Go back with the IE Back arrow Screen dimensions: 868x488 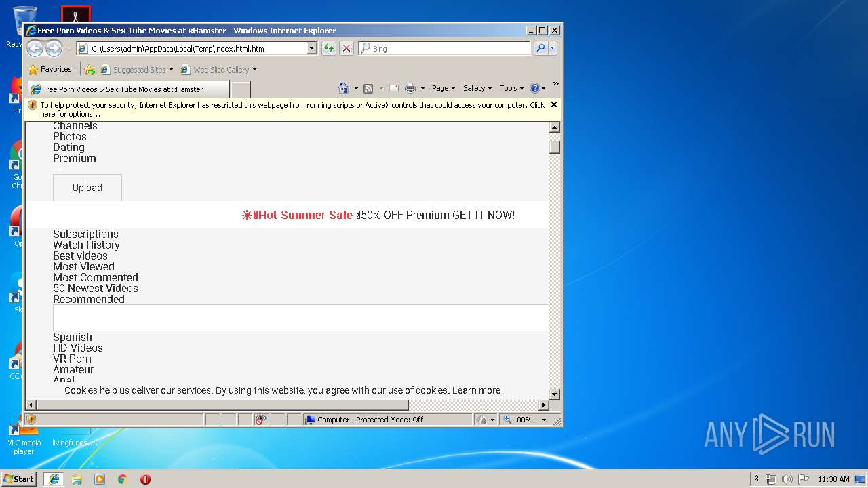point(35,48)
